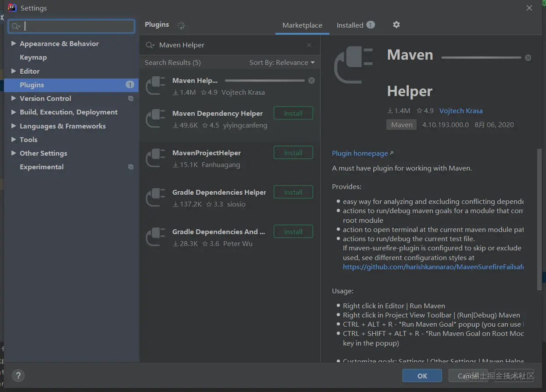Click the description vertical scrollbar
Viewport: 546px width, 392px height.
point(539,219)
